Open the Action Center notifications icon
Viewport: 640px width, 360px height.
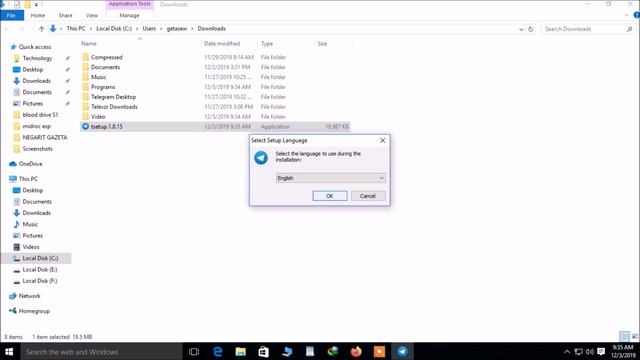click(x=601, y=351)
